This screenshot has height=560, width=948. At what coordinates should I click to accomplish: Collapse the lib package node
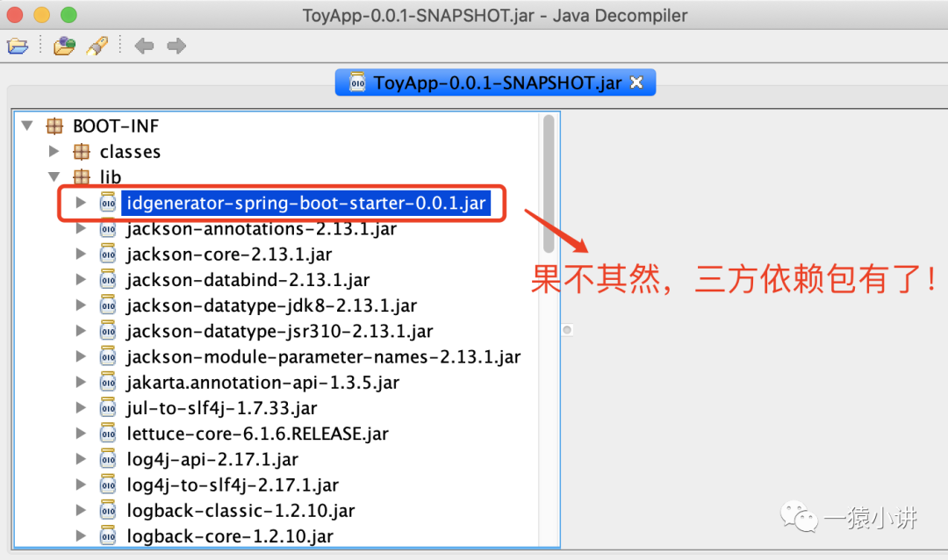(54, 176)
